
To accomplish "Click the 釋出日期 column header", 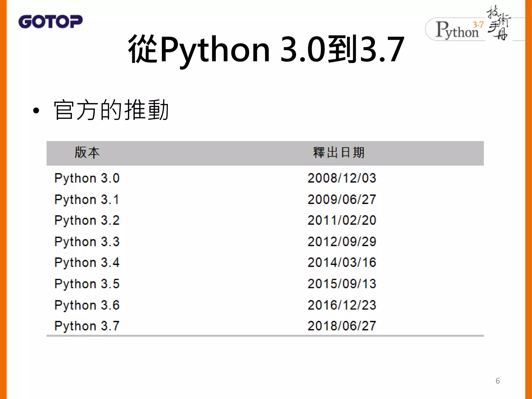I will pos(339,152).
